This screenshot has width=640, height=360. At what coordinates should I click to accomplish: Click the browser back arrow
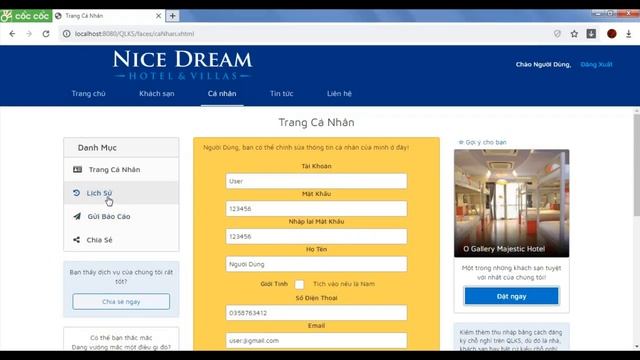pyautogui.click(x=12, y=34)
